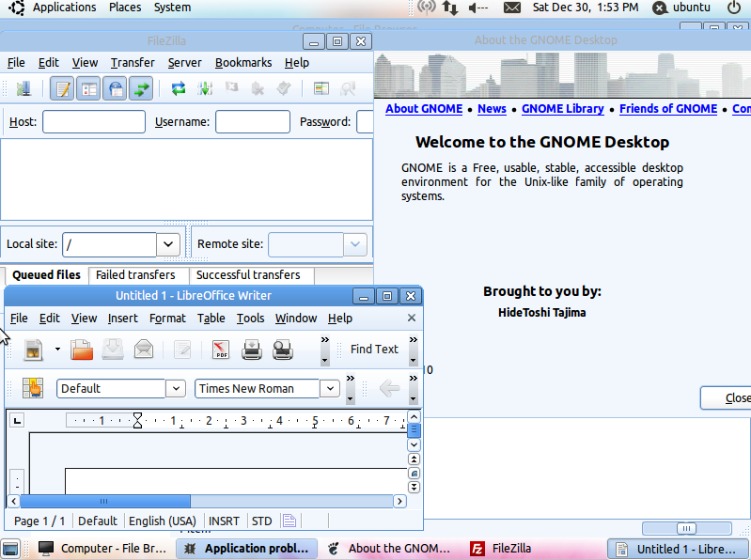This screenshot has width=751, height=560.
Task: Click the volume icon in top panel
Action: tap(478, 8)
